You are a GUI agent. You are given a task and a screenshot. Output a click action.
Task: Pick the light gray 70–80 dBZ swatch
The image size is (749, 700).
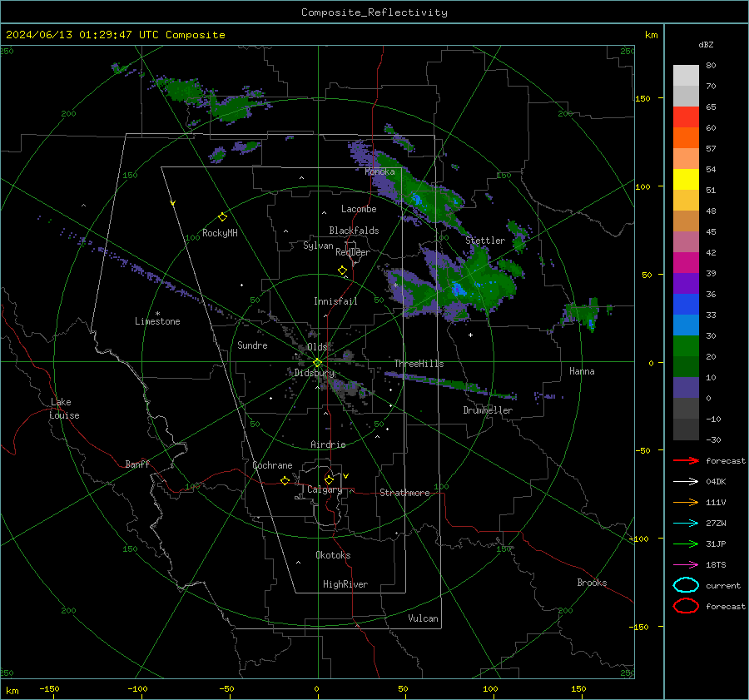tap(686, 75)
